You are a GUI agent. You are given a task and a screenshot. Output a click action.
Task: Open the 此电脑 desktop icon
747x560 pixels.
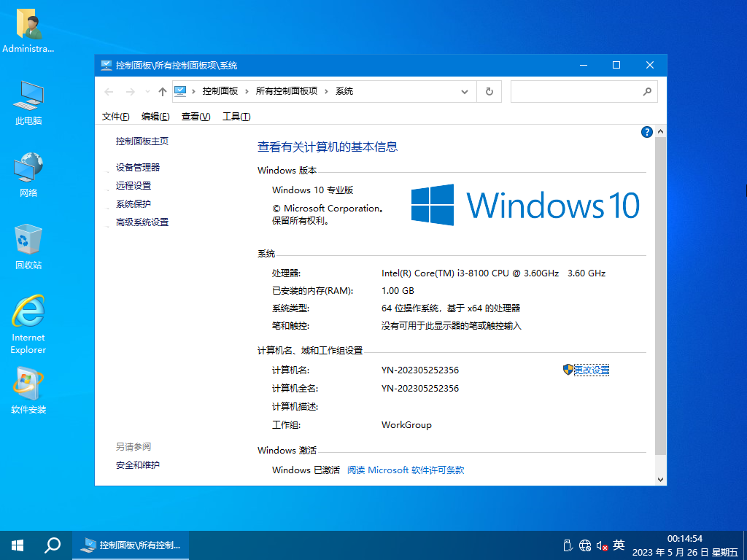pyautogui.click(x=28, y=102)
